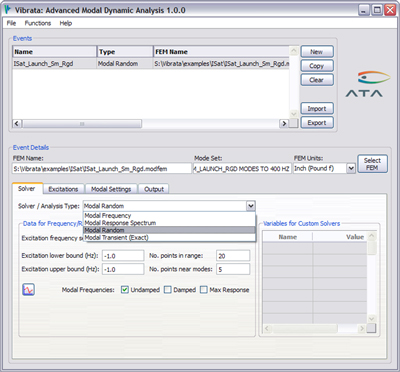Screen dimensions: 400x372
Task: Click the Modal Random type cell
Action: 125,63
